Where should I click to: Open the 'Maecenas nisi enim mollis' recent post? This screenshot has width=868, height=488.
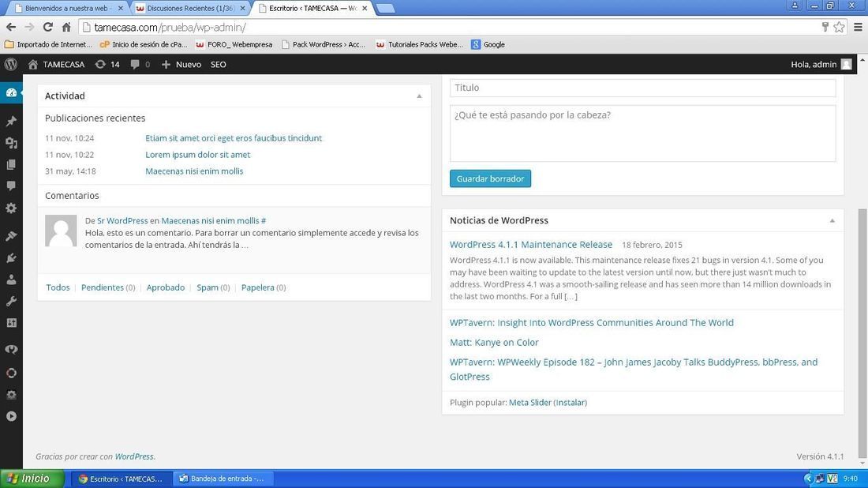194,171
